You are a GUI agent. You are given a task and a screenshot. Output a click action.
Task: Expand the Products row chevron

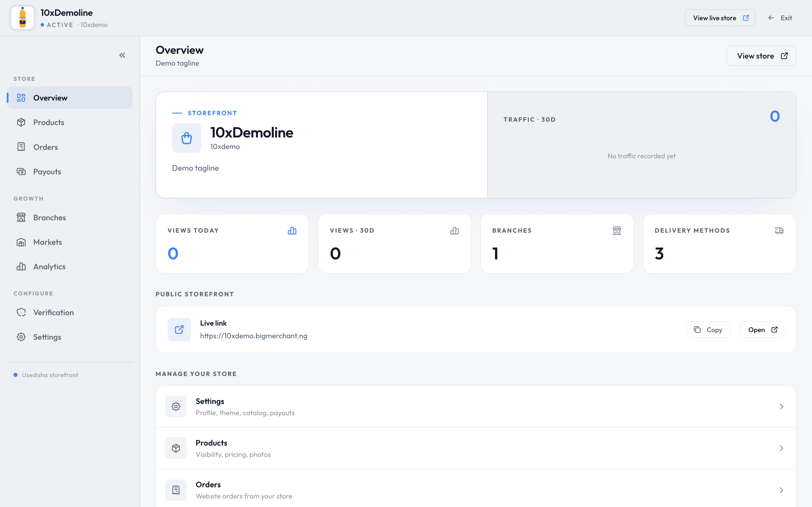(782, 448)
